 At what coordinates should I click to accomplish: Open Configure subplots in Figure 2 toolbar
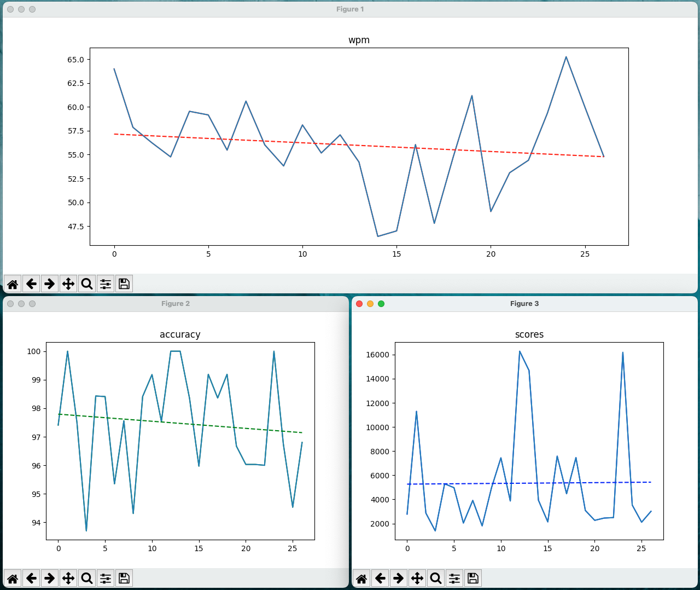point(106,578)
